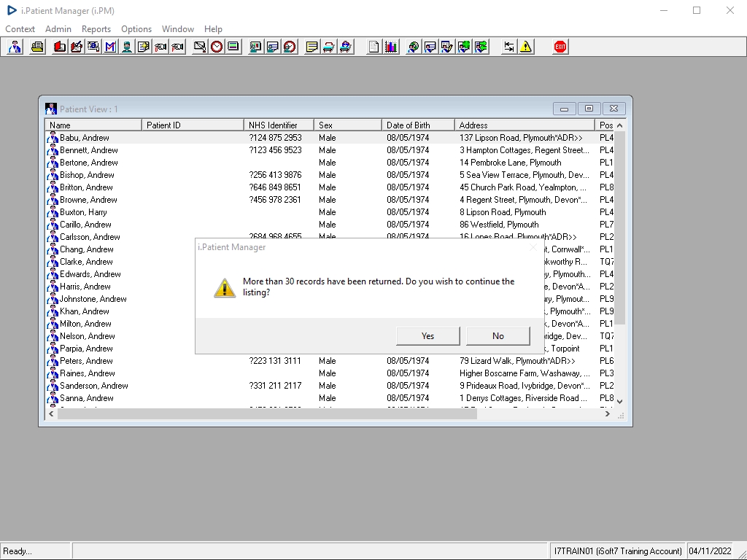This screenshot has height=560, width=747.
Task: Click the masked surgeon toolbar icon
Action: point(127,47)
